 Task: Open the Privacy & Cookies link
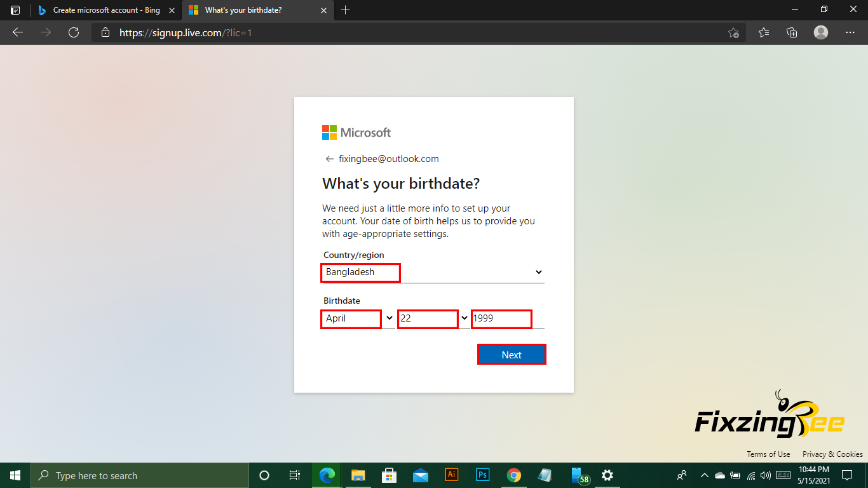(x=832, y=454)
